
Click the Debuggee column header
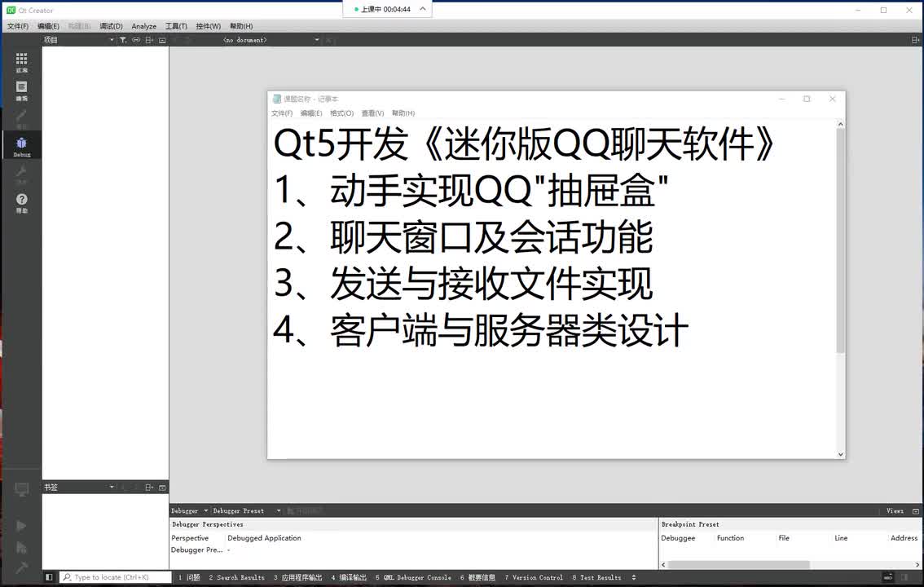coord(678,538)
